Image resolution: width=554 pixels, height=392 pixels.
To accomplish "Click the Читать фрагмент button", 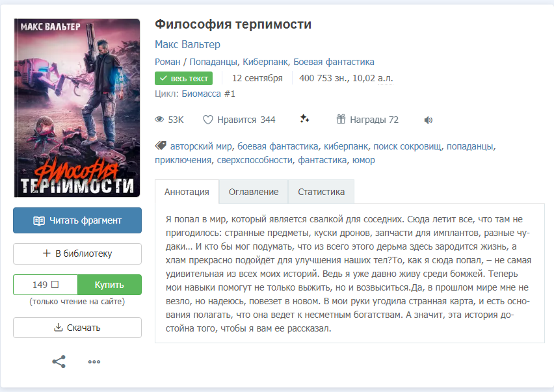I will click(x=77, y=220).
